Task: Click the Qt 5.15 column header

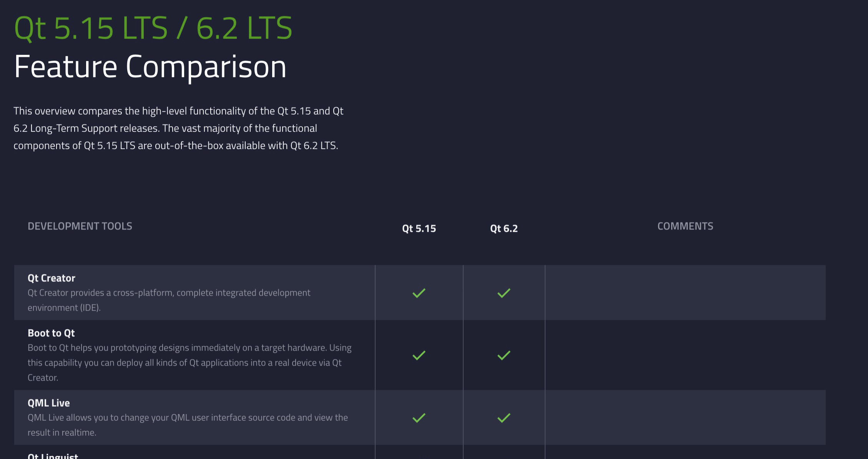Action: click(x=419, y=228)
